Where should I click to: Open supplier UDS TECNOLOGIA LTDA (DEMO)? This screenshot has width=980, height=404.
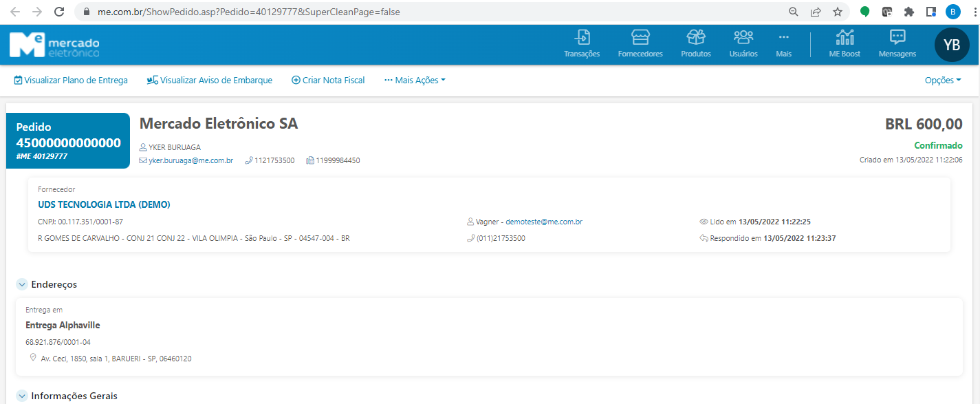(x=104, y=204)
